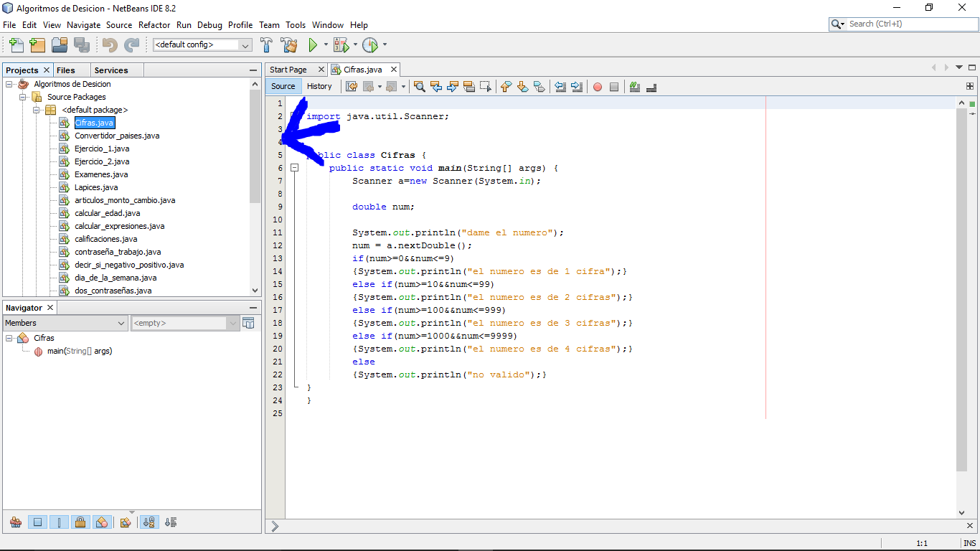Click the Find Selection magnifier icon
Viewport: 980px width, 551px height.
420,86
